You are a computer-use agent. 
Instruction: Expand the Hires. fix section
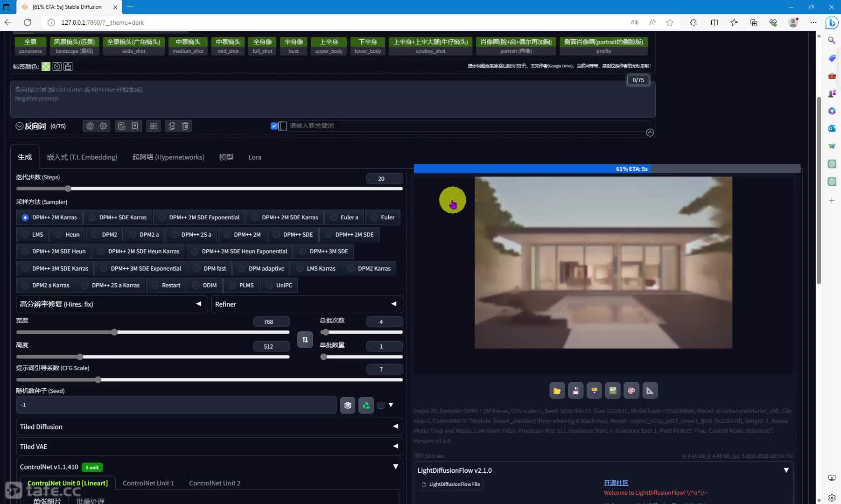click(x=112, y=304)
